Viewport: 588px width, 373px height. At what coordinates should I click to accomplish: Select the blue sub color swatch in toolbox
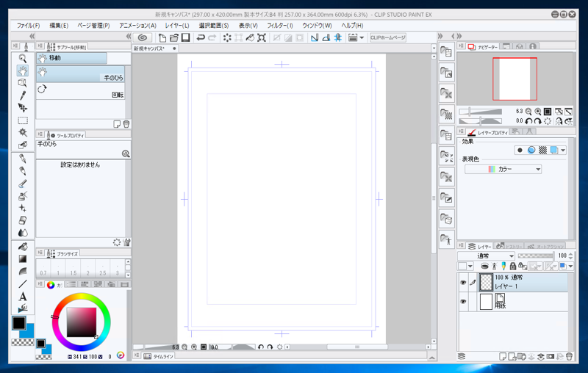(x=29, y=332)
